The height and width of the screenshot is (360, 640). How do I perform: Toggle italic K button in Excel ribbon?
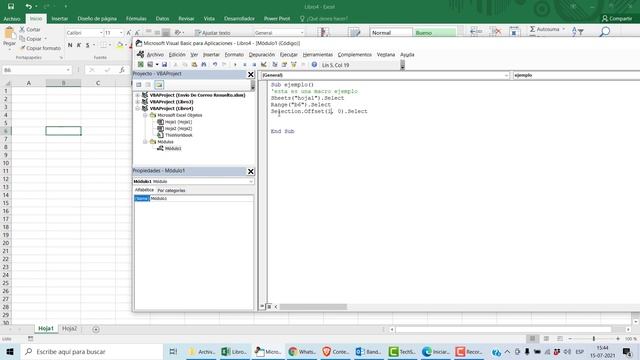pyautogui.click(x=79, y=45)
